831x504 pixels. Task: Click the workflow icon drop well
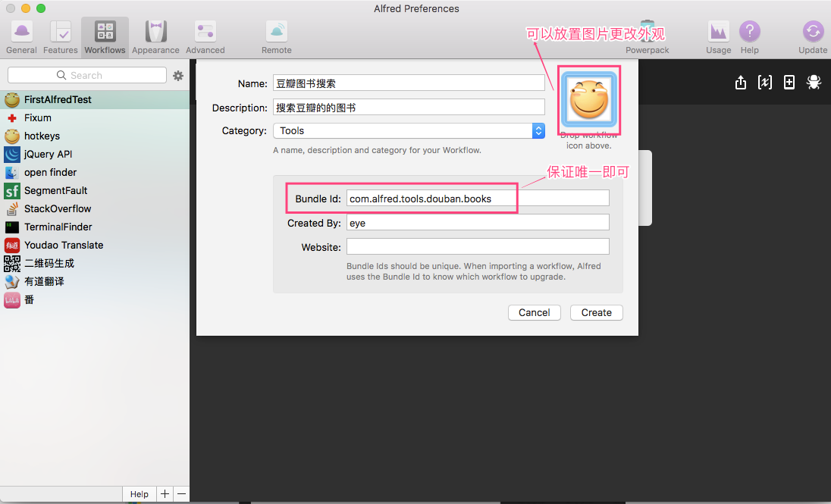[589, 100]
